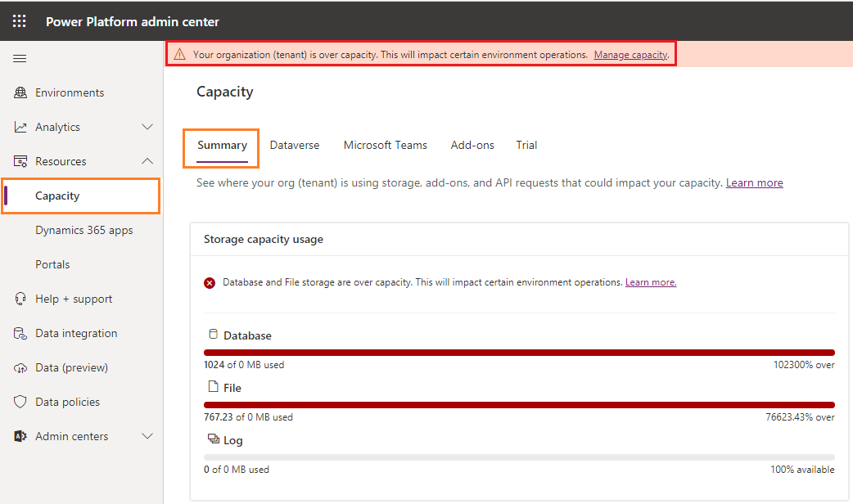Click the warning triangle in the banner
The width and height of the screenshot is (853, 504).
[179, 54]
